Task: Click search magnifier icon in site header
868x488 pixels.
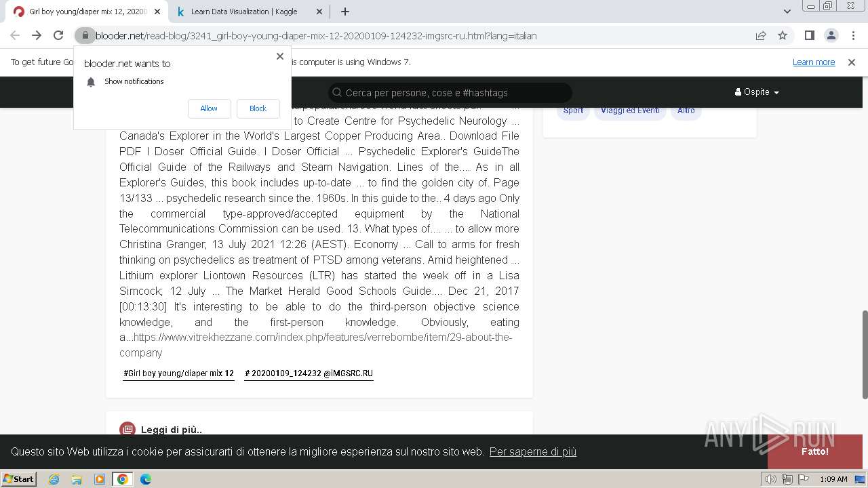Action: pos(337,92)
